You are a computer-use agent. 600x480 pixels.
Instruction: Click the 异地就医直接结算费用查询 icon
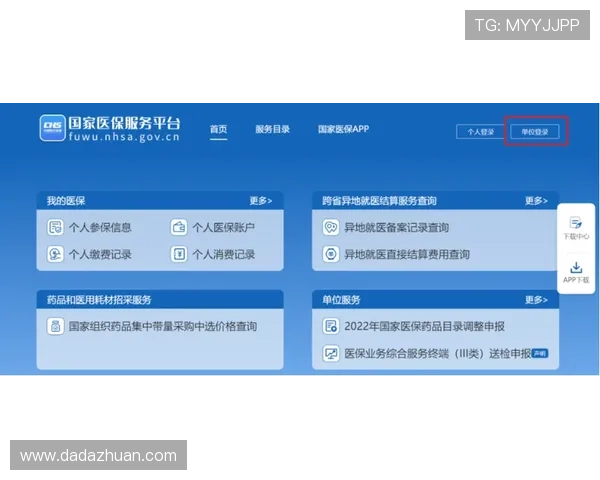[x=331, y=254]
